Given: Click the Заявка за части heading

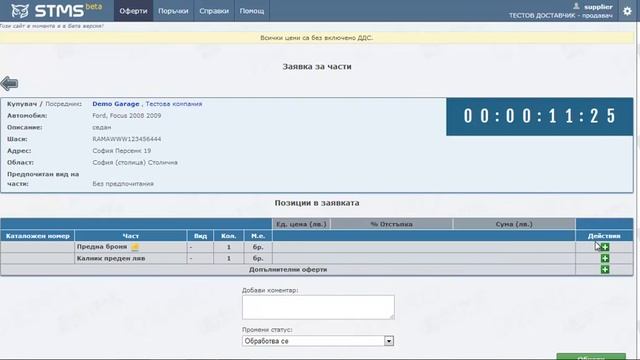Looking at the screenshot, I should tap(317, 67).
